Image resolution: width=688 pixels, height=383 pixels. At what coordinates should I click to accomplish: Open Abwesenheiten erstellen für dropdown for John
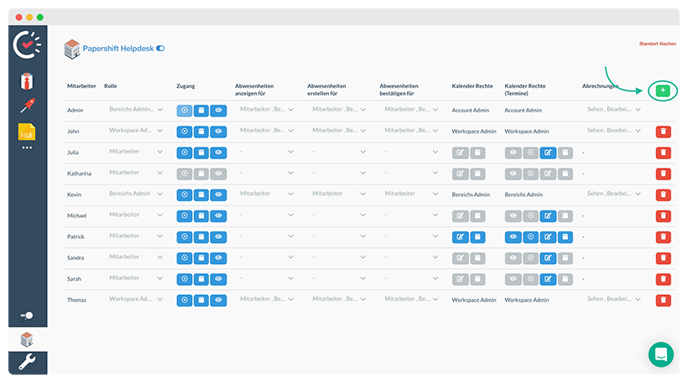(x=339, y=130)
